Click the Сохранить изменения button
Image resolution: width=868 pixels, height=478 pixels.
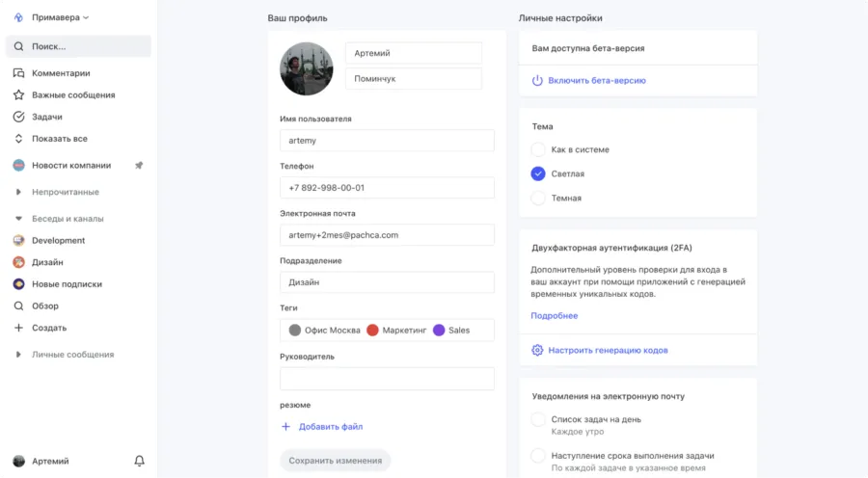[x=335, y=461]
